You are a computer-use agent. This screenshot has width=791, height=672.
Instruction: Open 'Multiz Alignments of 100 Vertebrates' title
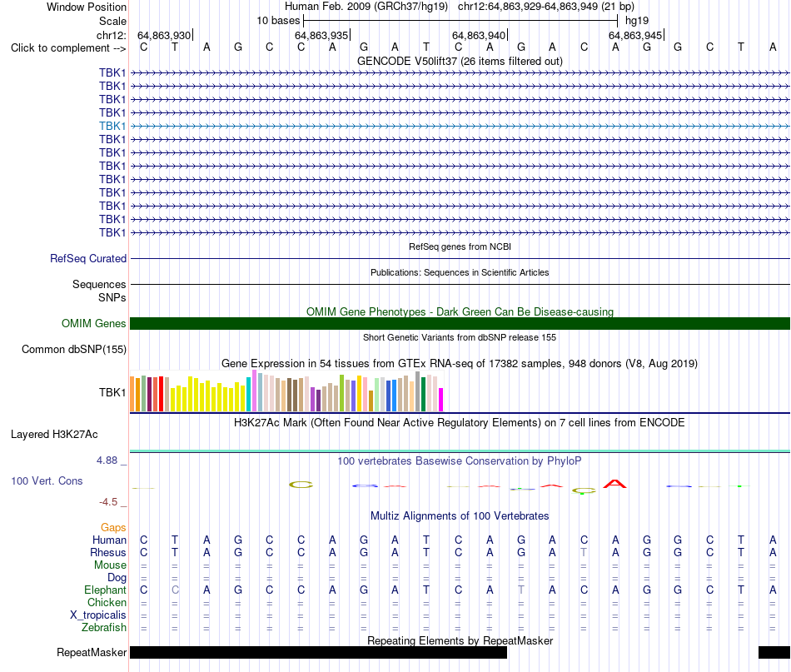pos(460,515)
